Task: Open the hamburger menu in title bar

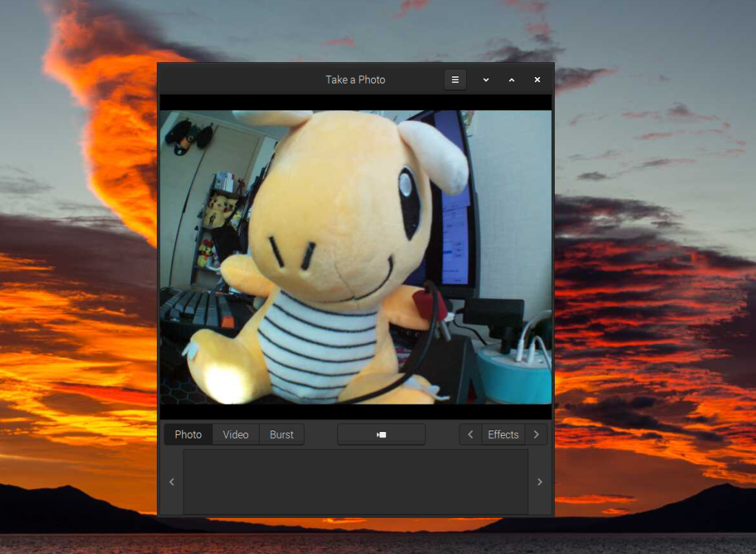Action: pyautogui.click(x=455, y=80)
